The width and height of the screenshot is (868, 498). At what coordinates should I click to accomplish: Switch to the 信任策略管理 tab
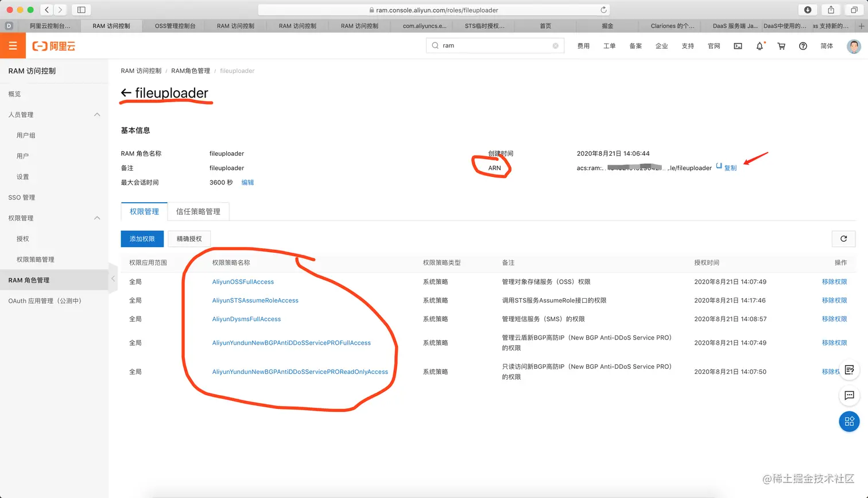198,211
